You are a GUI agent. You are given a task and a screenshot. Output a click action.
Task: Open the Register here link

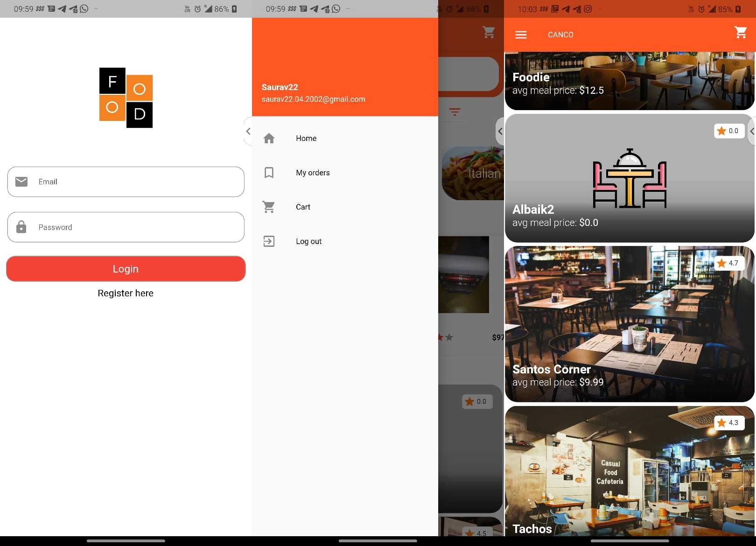[126, 293]
